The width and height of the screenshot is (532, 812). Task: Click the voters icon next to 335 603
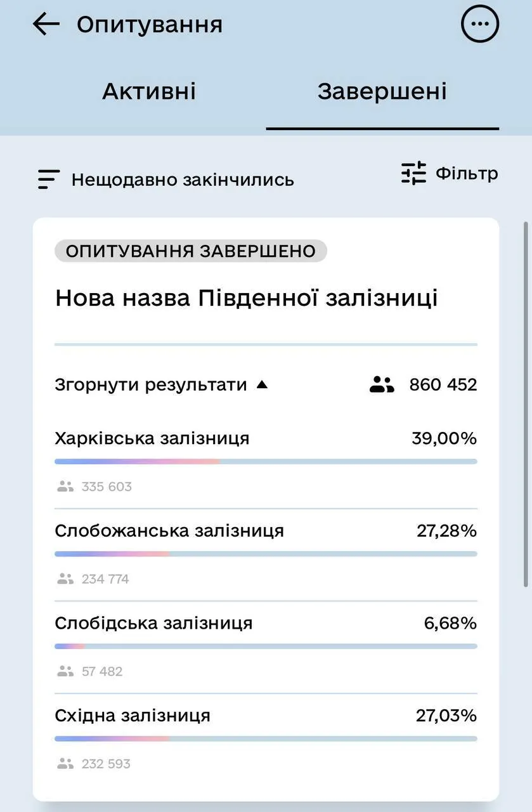(x=63, y=485)
